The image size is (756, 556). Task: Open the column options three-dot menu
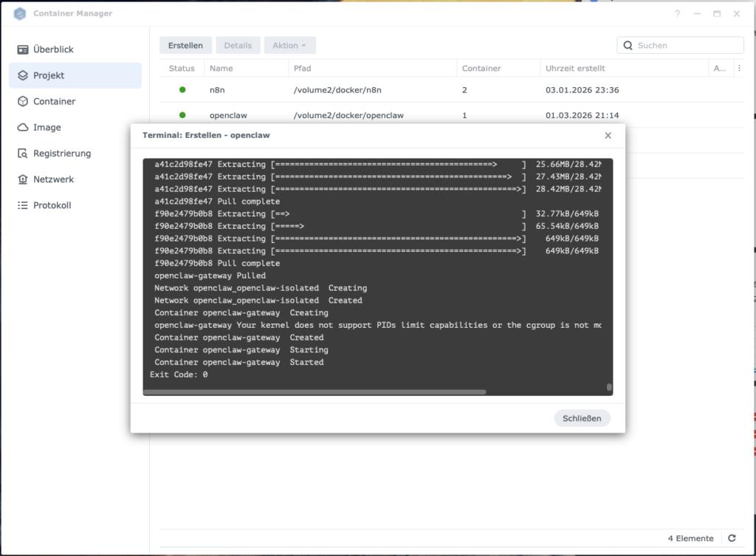point(739,68)
